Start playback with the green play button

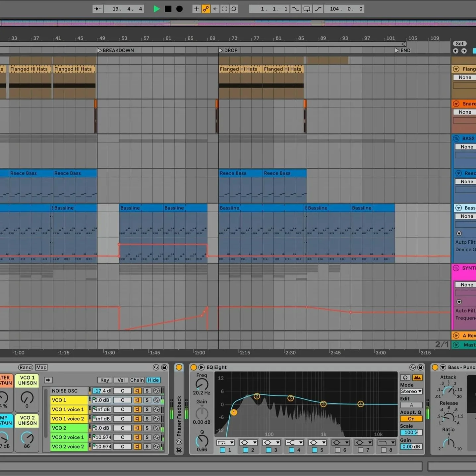pos(156,9)
